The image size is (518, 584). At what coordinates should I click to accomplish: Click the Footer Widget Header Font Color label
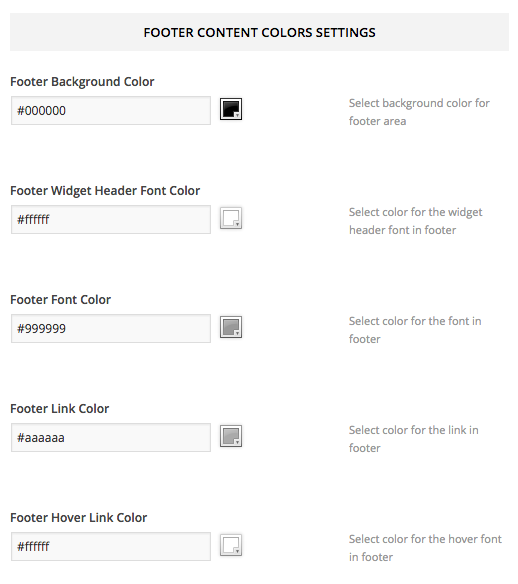click(x=105, y=191)
